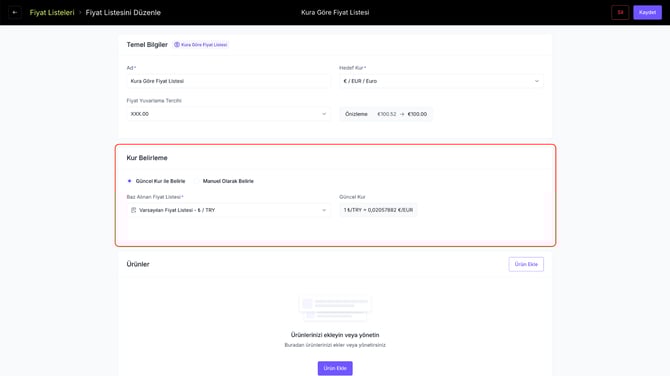
Task: Click the outlined Ürün Ekle button
Action: click(526, 264)
